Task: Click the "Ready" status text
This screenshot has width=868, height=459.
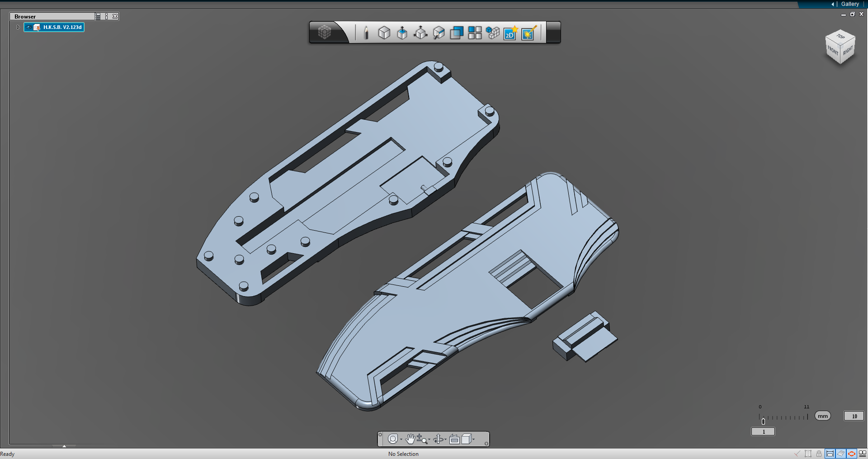Action: [7, 454]
